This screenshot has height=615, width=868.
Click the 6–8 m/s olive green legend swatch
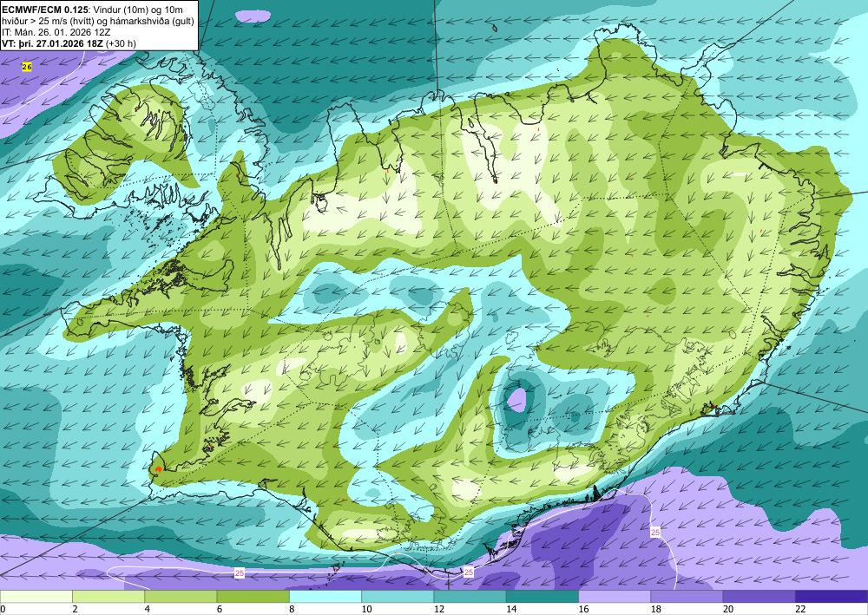[x=253, y=597]
